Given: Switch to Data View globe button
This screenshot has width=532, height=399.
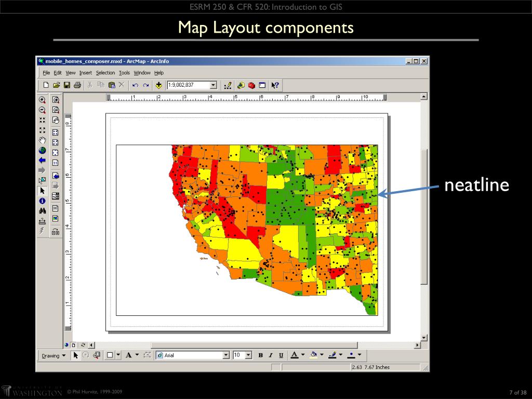Looking at the screenshot, I should pos(66,345).
